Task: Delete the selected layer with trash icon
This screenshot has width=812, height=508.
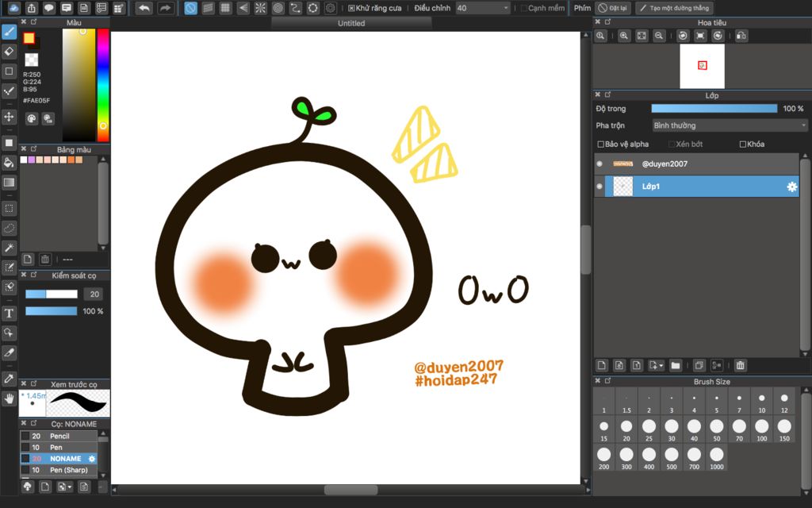Action: (x=741, y=365)
